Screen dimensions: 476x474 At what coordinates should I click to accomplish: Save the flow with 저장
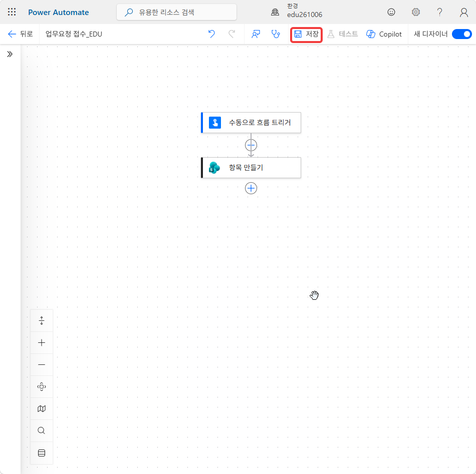click(306, 34)
